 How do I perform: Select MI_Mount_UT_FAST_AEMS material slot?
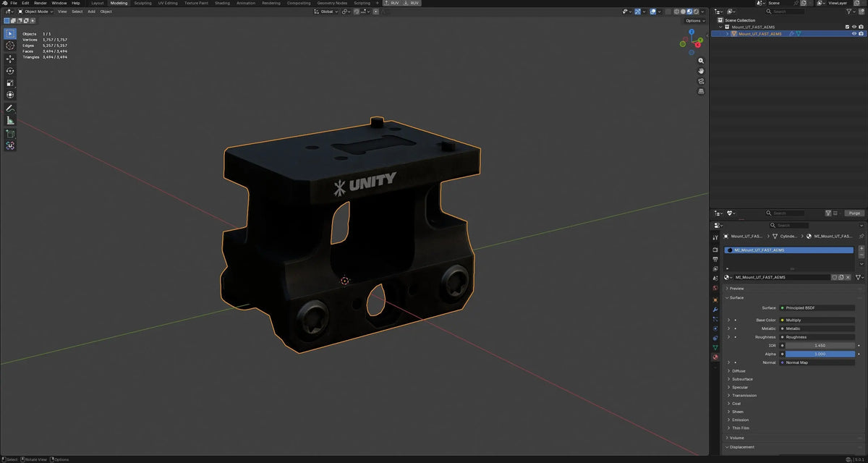789,250
